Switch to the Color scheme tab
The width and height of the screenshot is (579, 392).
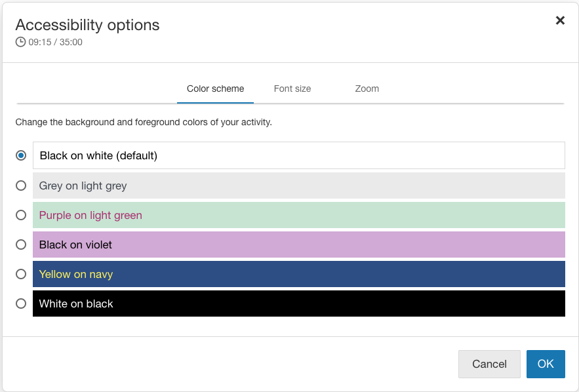tap(215, 88)
